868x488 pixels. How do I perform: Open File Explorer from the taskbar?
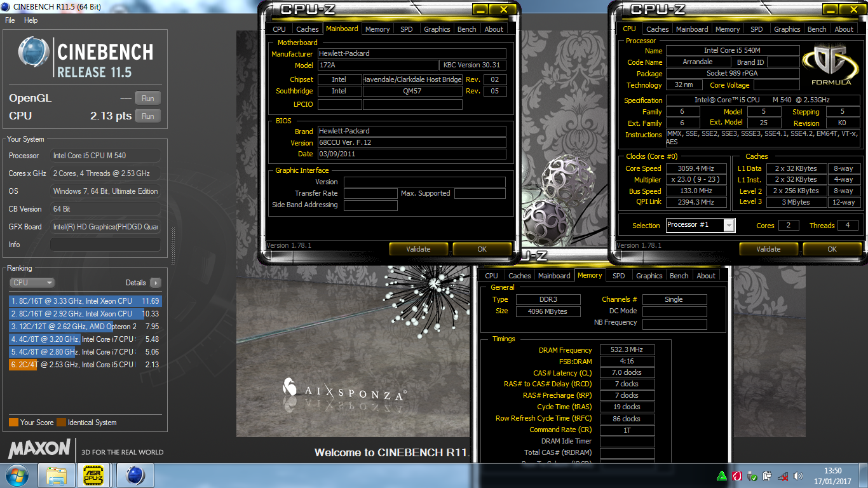pos(57,475)
